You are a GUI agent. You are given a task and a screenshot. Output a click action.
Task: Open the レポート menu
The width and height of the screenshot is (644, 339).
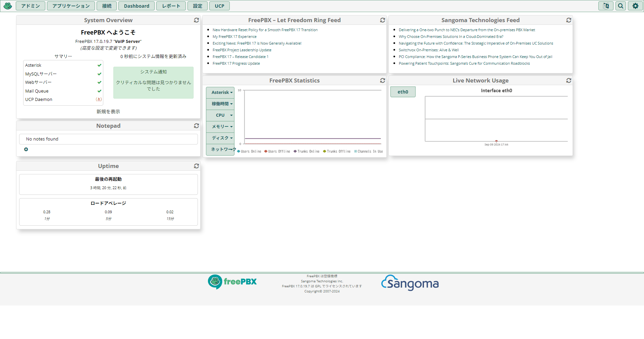coord(171,6)
